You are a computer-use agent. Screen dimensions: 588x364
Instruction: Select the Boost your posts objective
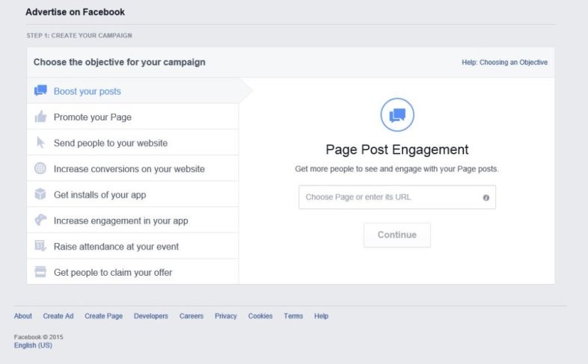tap(132, 90)
